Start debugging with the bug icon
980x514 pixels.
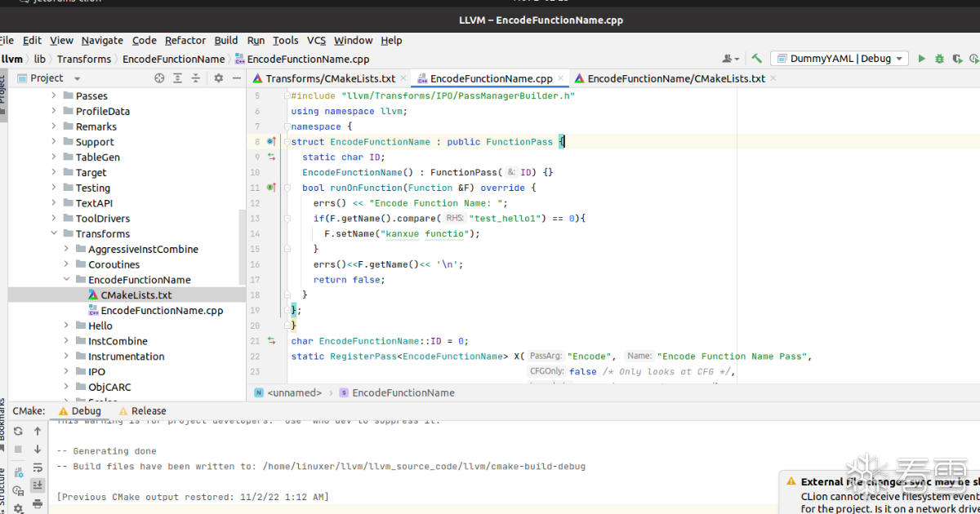[939, 59]
